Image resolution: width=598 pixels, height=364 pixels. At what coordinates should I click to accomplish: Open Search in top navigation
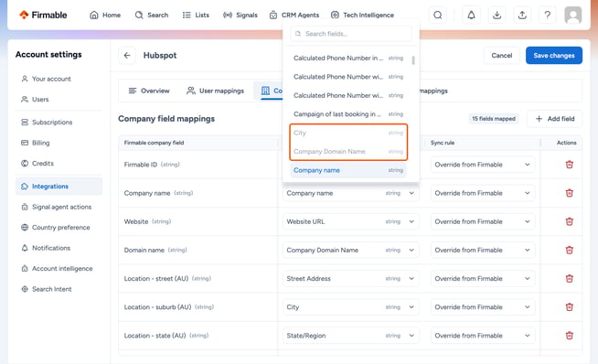[x=152, y=15]
